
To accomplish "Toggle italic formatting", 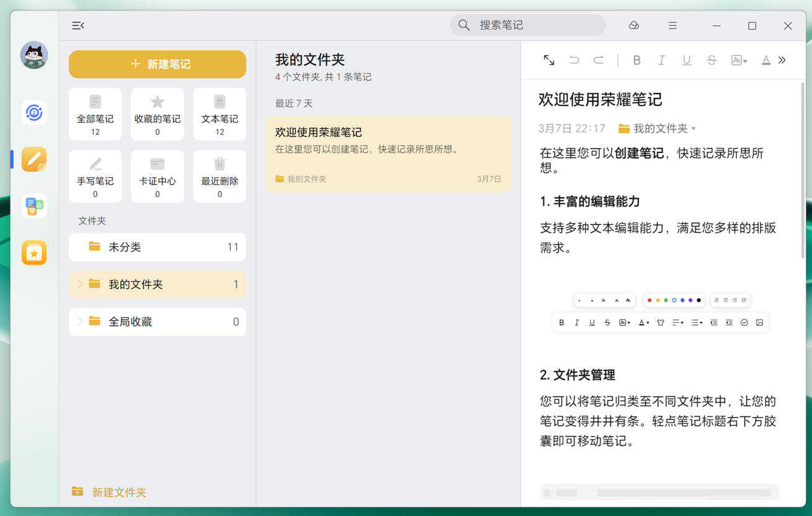I will point(661,60).
